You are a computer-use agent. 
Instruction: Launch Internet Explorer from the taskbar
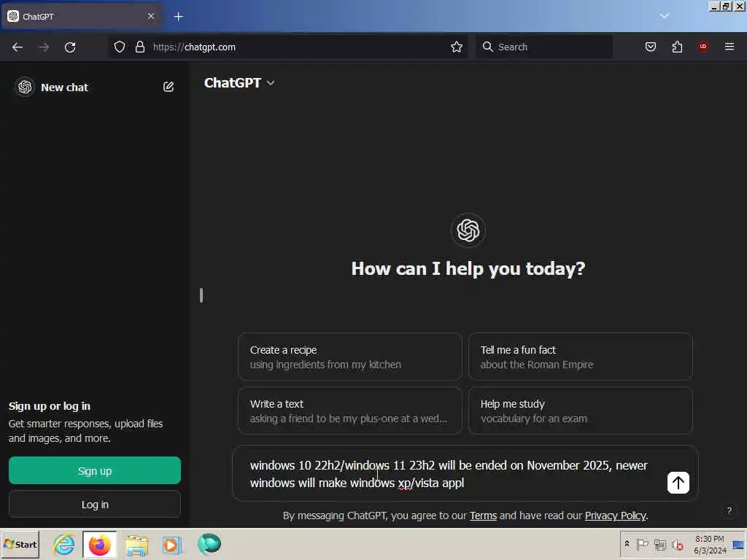coord(64,544)
